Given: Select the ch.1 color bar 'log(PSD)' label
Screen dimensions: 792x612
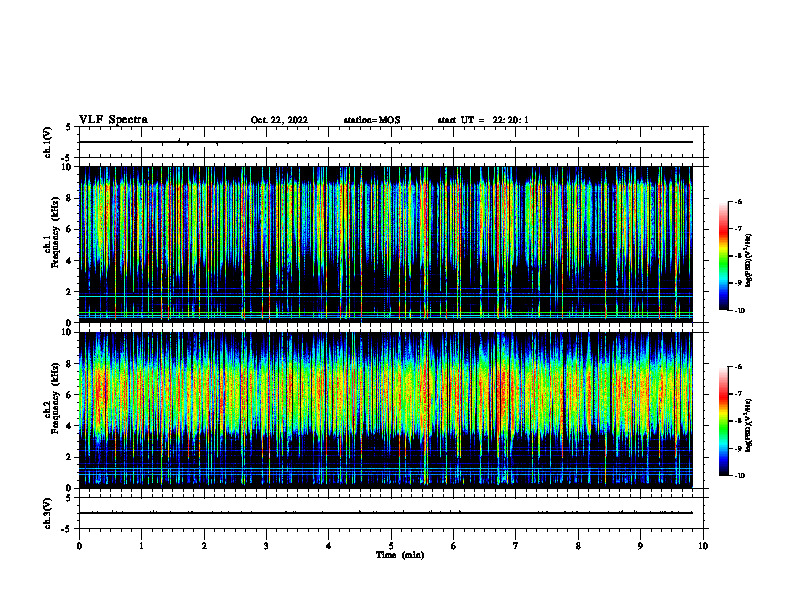Looking at the screenshot, I should 749,261.
